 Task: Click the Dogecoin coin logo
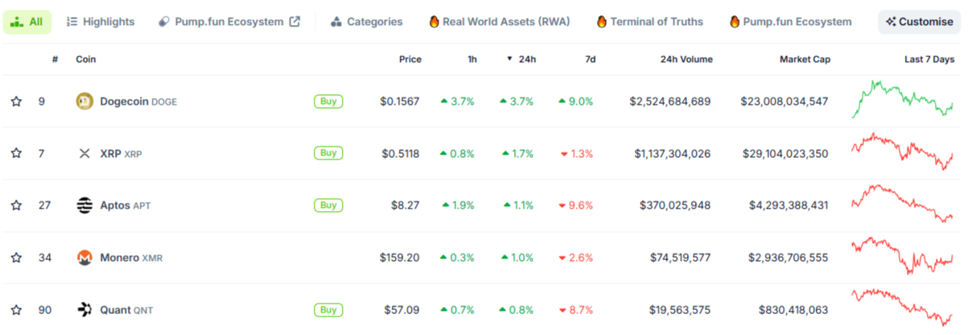pyautogui.click(x=84, y=101)
